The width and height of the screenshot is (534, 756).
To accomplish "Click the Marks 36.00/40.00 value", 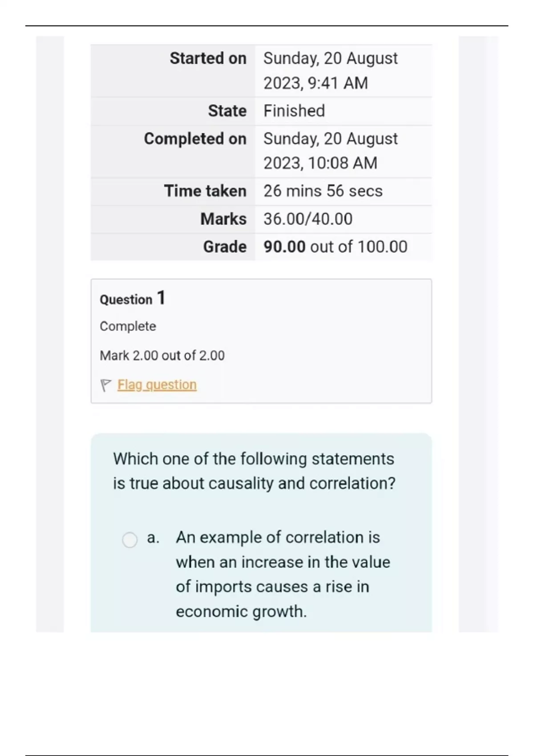I will pyautogui.click(x=307, y=219).
